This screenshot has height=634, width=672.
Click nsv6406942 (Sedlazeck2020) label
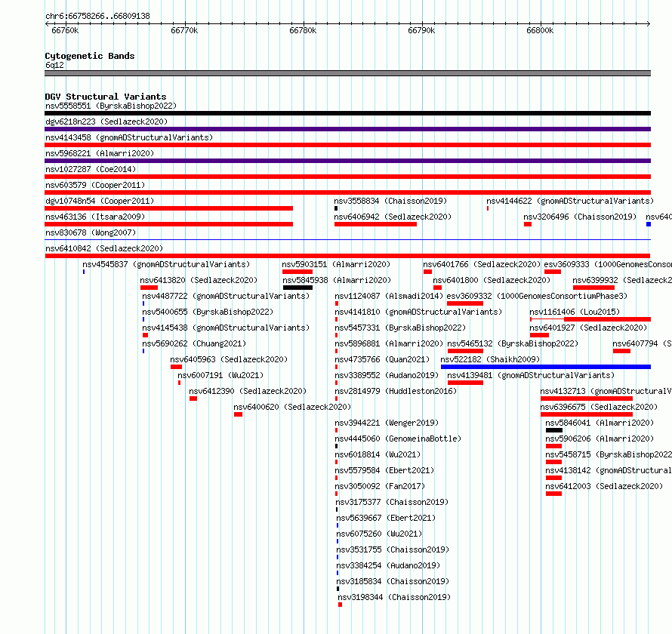393,217
